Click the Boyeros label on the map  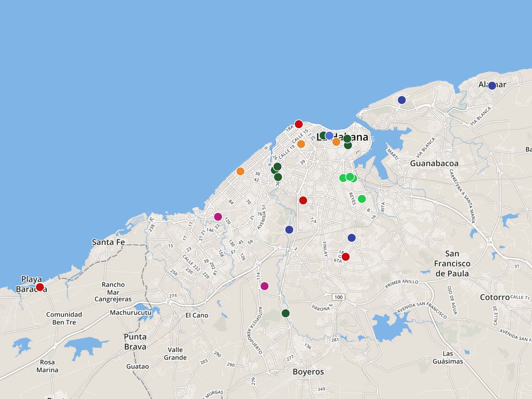coord(308,372)
